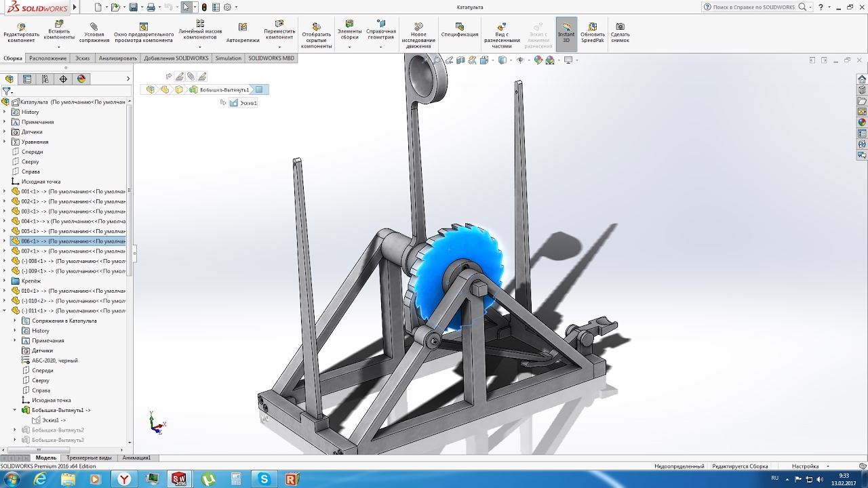Image resolution: width=868 pixels, height=488 pixels.
Task: Expand component 001<1> in tree
Action: point(5,191)
